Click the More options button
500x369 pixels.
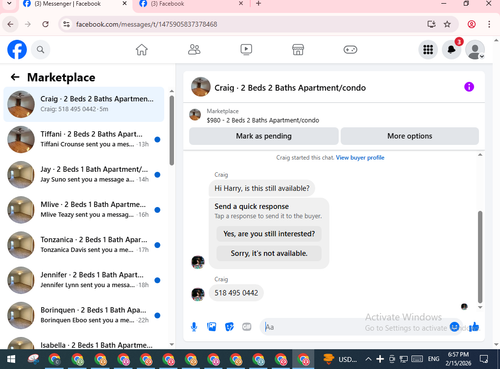pos(410,136)
